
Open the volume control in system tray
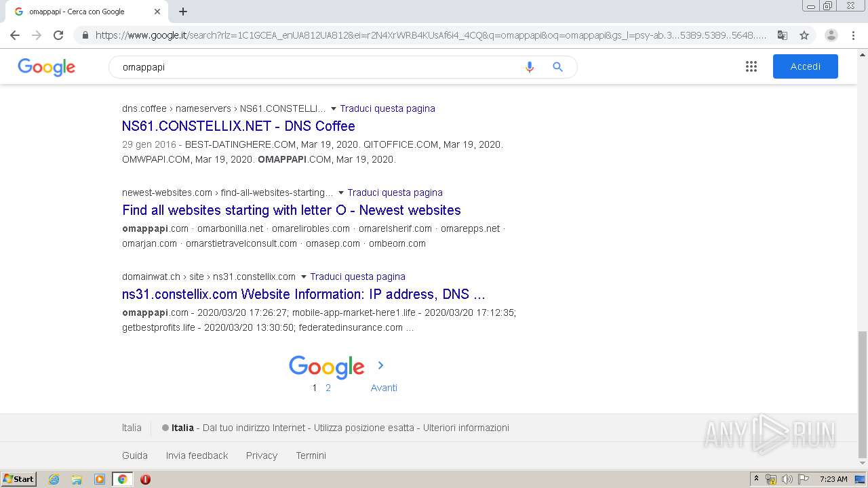click(787, 479)
